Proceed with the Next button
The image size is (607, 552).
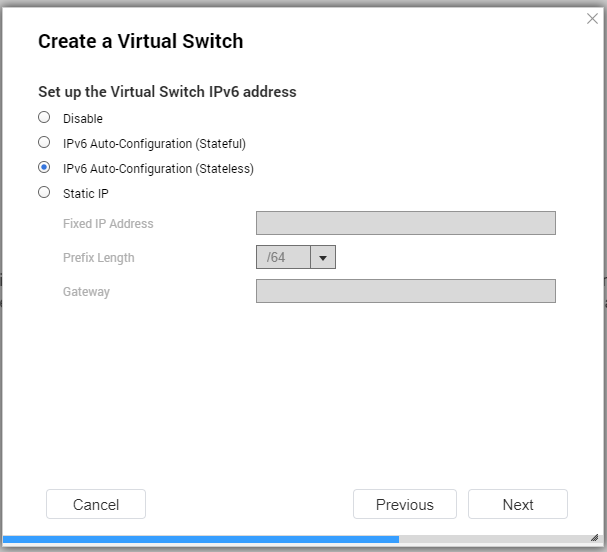[x=518, y=504]
